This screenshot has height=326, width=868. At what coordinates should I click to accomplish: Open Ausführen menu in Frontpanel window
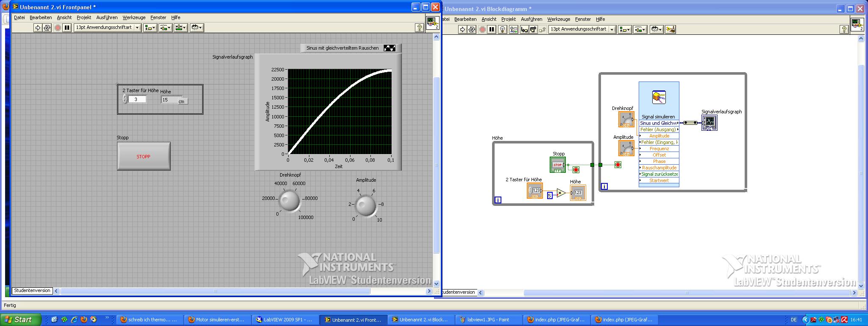[107, 17]
